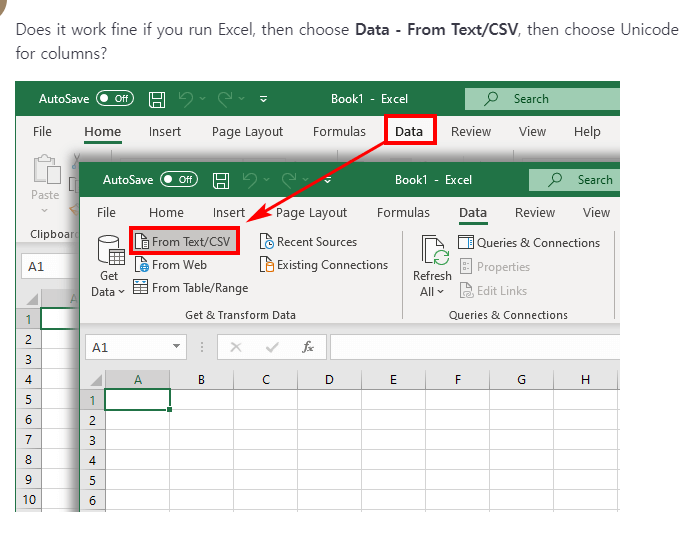Image resolution: width=698 pixels, height=541 pixels.
Task: Select cell A1 in front window
Action: coord(138,399)
